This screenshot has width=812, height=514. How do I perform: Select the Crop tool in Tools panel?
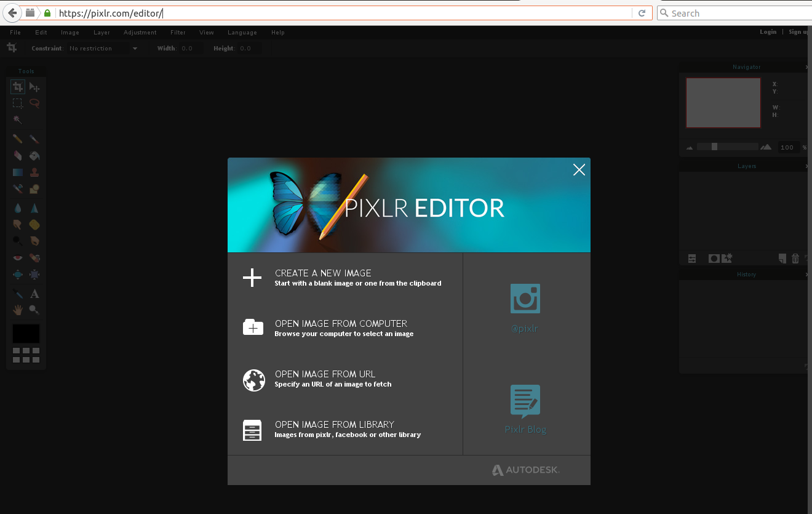[18, 87]
